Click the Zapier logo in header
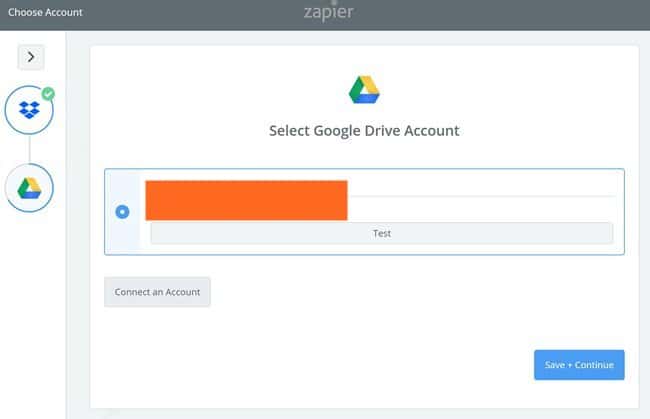Screen dimensions: 650x419 coord(328,13)
